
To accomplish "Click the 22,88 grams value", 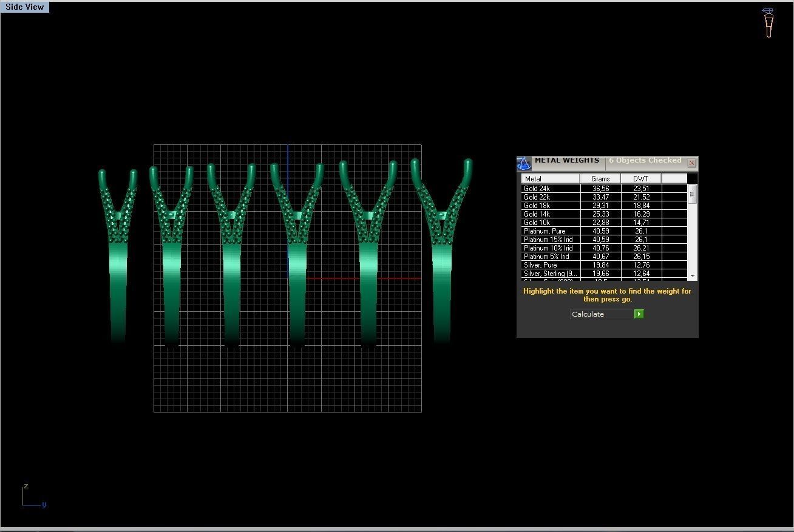I will (601, 223).
